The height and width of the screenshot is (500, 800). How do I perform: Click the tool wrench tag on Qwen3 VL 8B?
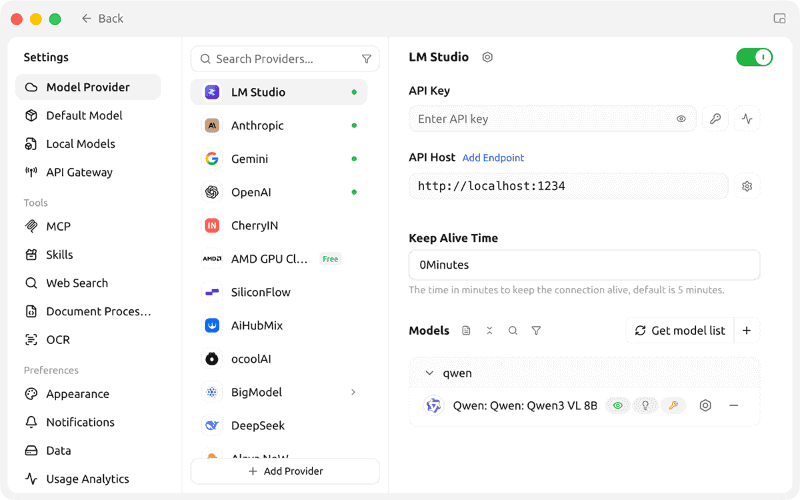pyautogui.click(x=673, y=406)
